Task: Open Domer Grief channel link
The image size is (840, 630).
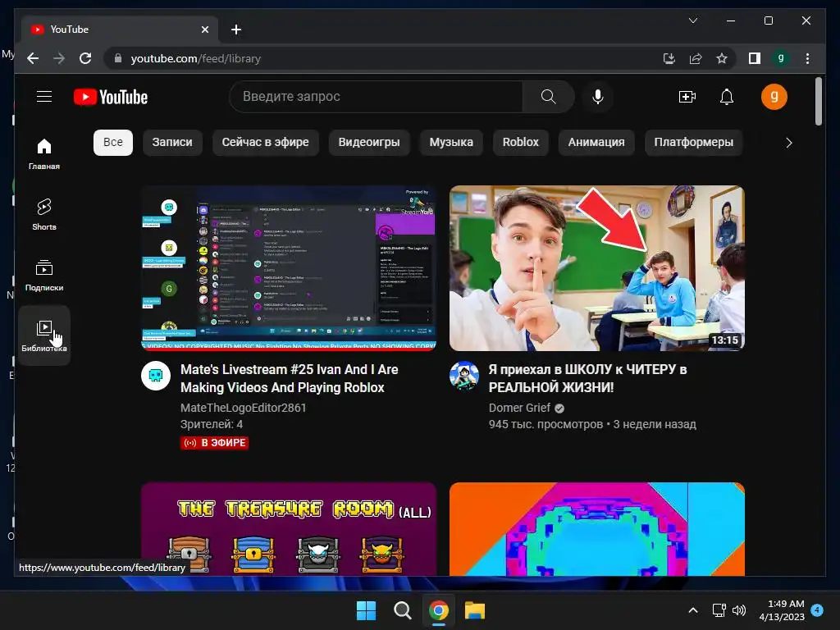Action: coord(519,408)
